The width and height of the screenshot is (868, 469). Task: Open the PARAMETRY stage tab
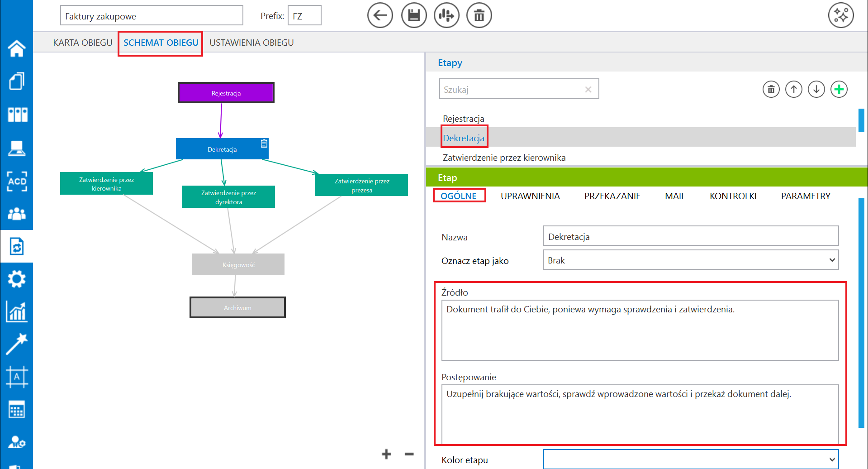[x=806, y=196]
